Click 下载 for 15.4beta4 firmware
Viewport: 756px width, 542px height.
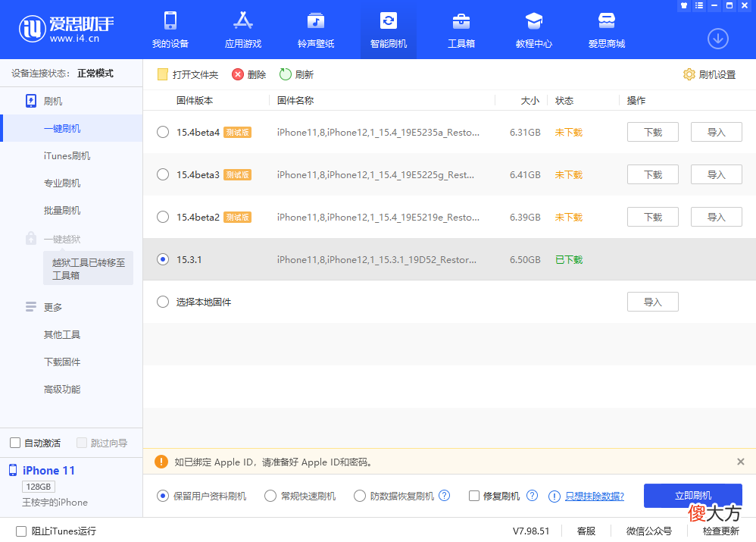[653, 132]
